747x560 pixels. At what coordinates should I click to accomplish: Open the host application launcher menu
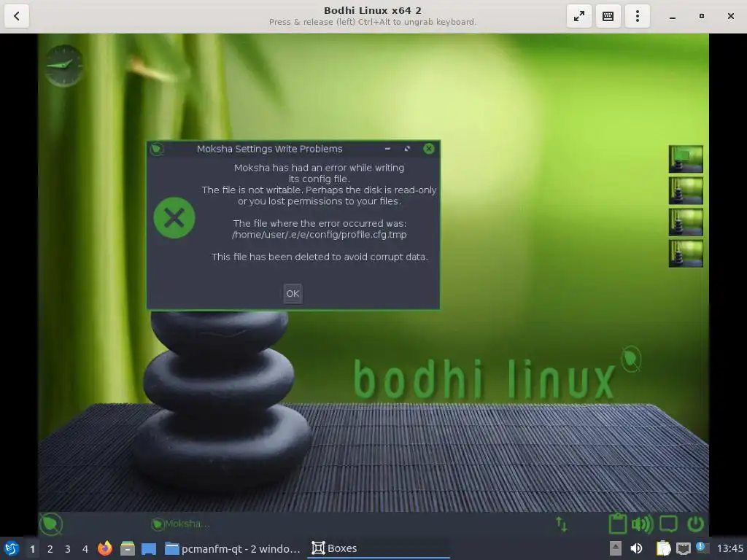click(x=12, y=548)
